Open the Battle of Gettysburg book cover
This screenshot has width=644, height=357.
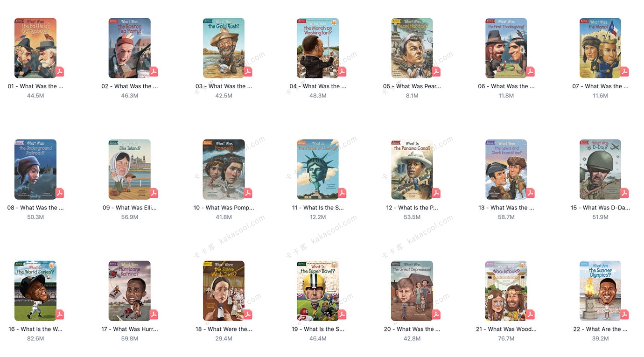[35, 48]
